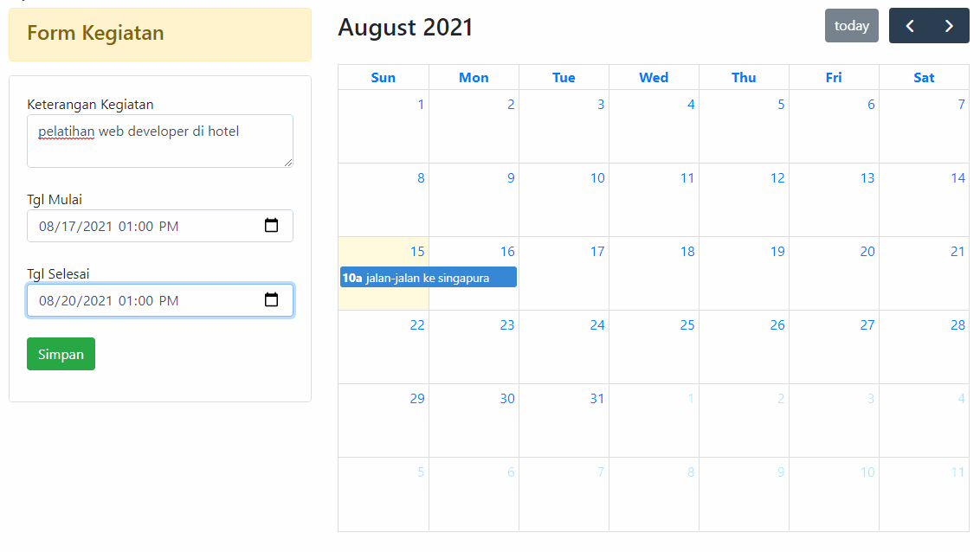Open the Tgl Selesai date picker icon
This screenshot has width=980, height=552.
pos(272,299)
